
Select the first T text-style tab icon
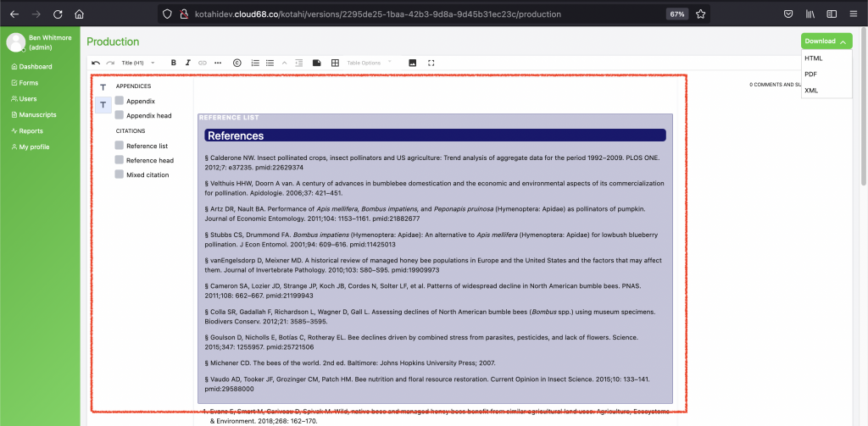click(x=103, y=87)
